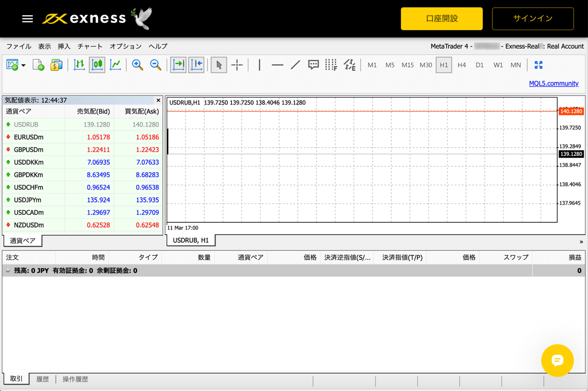
Task: Select the USDDKKm row
Action: point(83,162)
